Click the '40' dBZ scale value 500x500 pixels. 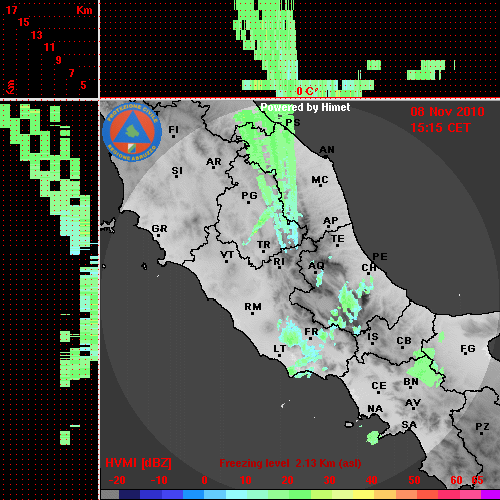[372, 480]
